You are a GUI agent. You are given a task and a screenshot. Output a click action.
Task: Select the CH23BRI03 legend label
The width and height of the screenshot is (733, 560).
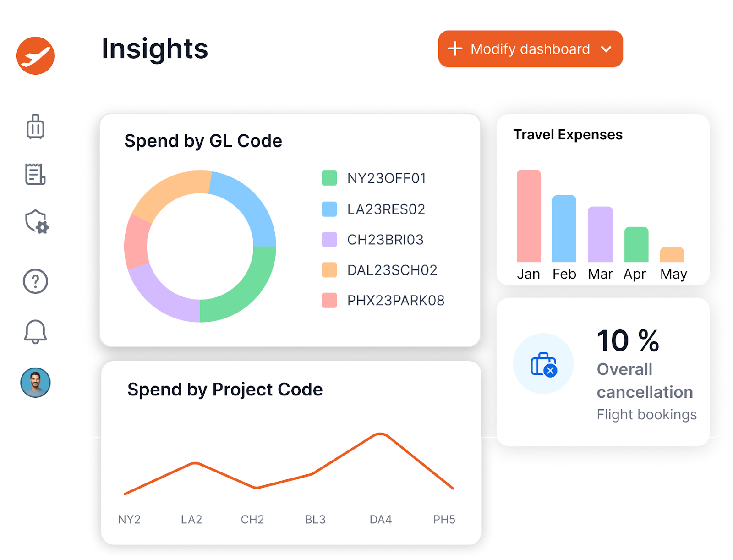(385, 240)
